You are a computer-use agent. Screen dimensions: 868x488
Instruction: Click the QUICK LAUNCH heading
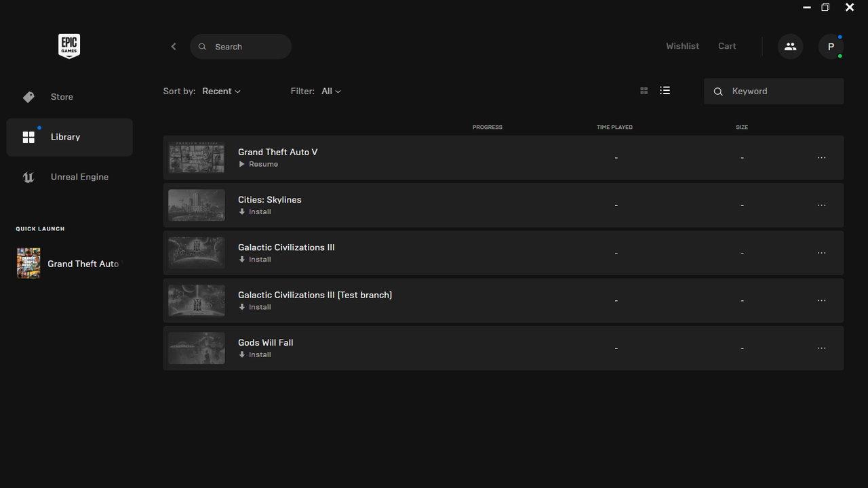(41, 229)
